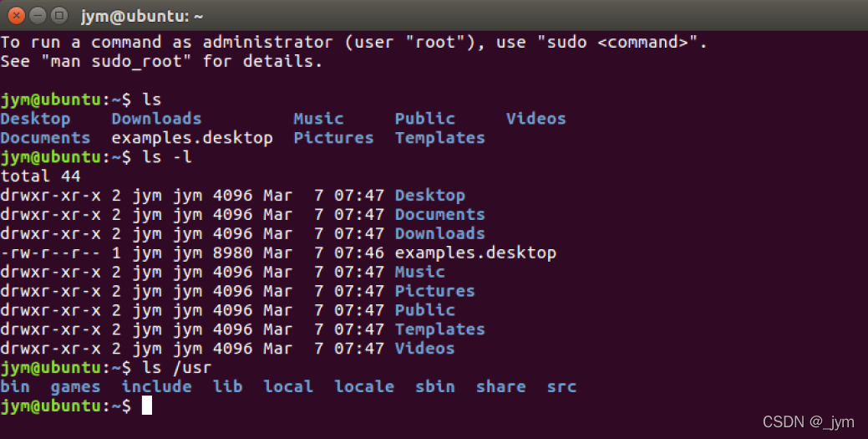Click 'Public' in the ls -l listing

[x=424, y=310]
